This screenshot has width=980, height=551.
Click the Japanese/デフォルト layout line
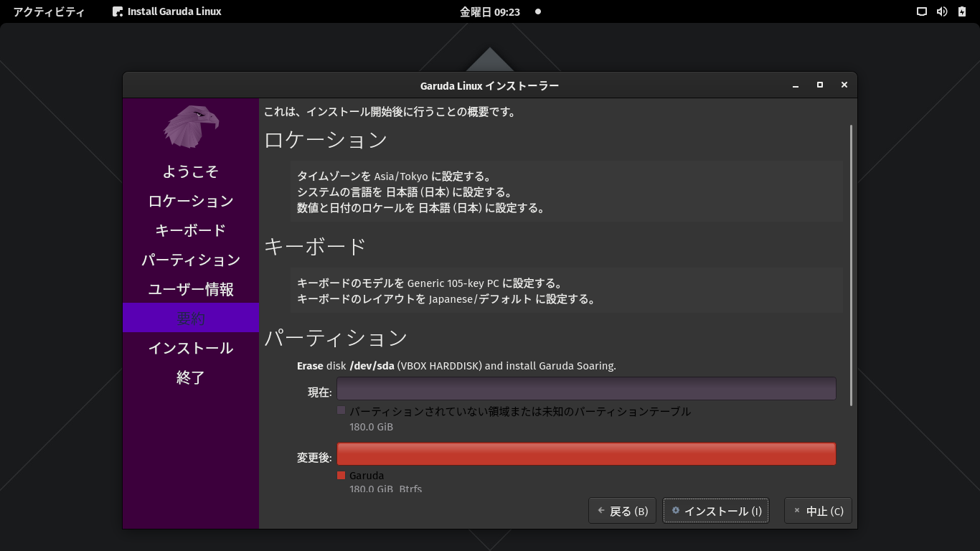[446, 299]
